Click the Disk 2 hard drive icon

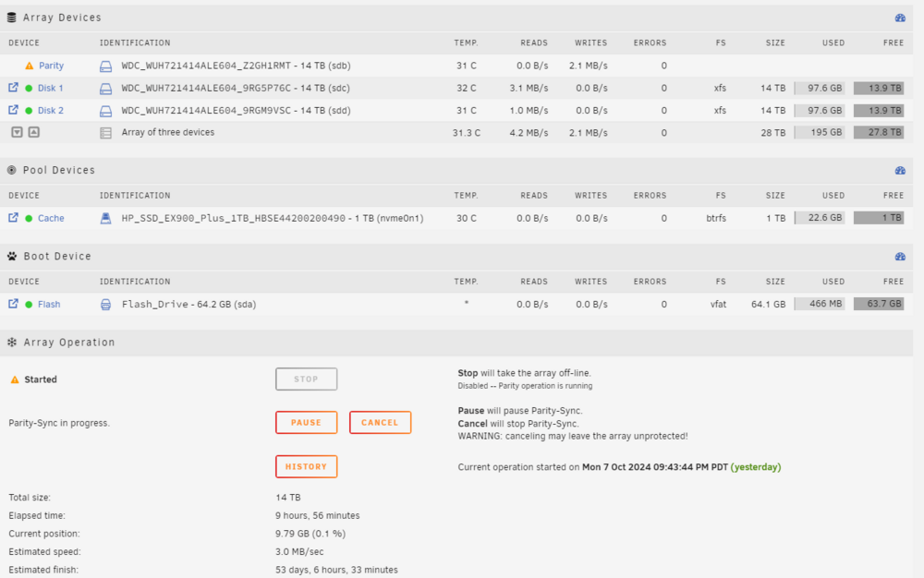(105, 111)
